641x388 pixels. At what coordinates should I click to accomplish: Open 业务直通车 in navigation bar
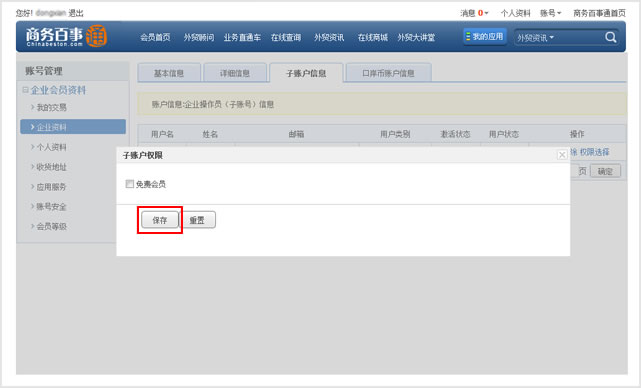242,37
